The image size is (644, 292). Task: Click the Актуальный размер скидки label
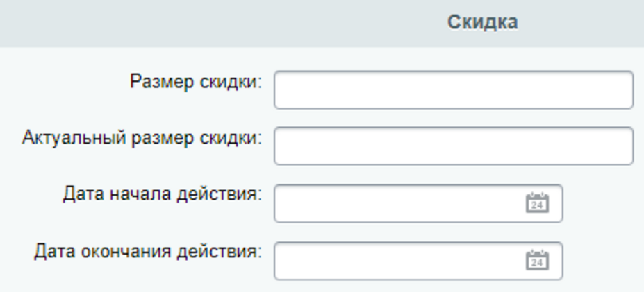[142, 137]
